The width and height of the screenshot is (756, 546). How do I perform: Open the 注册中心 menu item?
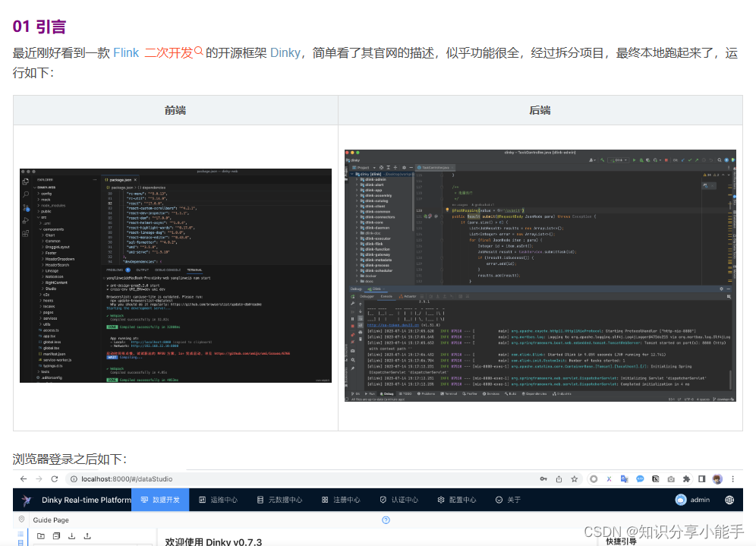click(x=341, y=500)
